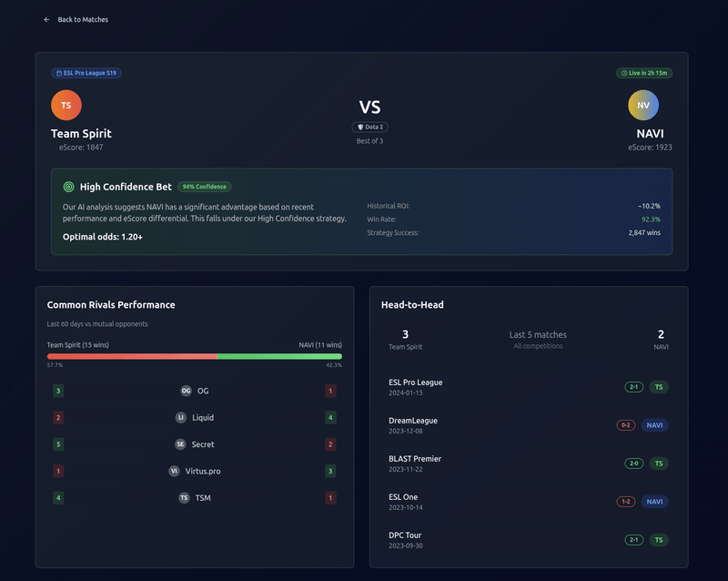Click NAVI's 2 wins badge against Secret
The width and height of the screenshot is (728, 581).
pyautogui.click(x=330, y=444)
